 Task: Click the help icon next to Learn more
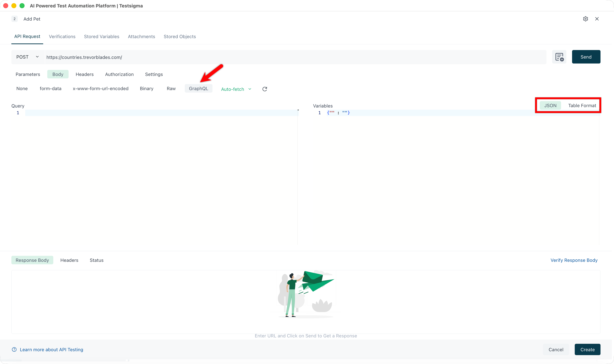pyautogui.click(x=14, y=349)
